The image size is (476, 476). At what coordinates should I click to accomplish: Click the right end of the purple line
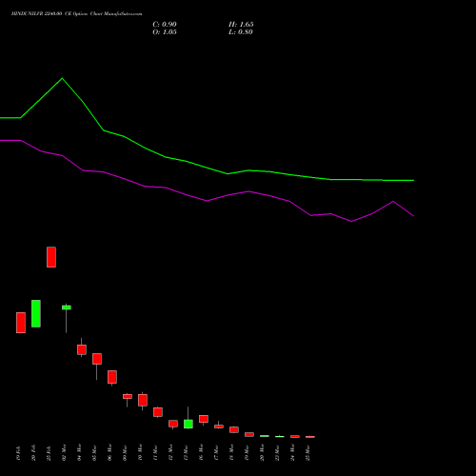coord(413,216)
